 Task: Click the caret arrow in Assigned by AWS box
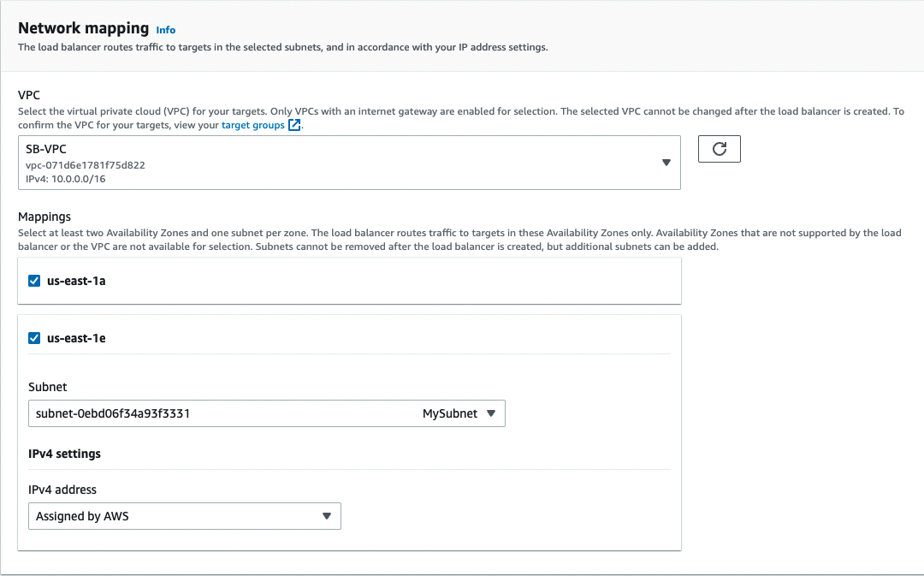coord(326,516)
